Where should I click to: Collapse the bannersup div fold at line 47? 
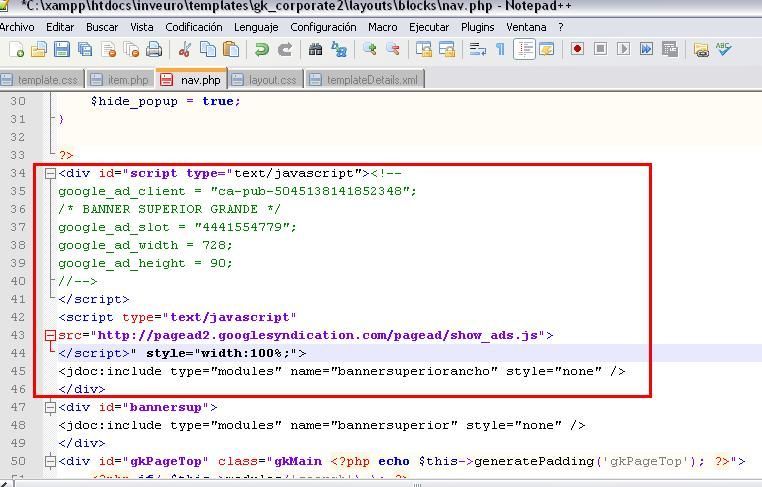[x=50, y=407]
